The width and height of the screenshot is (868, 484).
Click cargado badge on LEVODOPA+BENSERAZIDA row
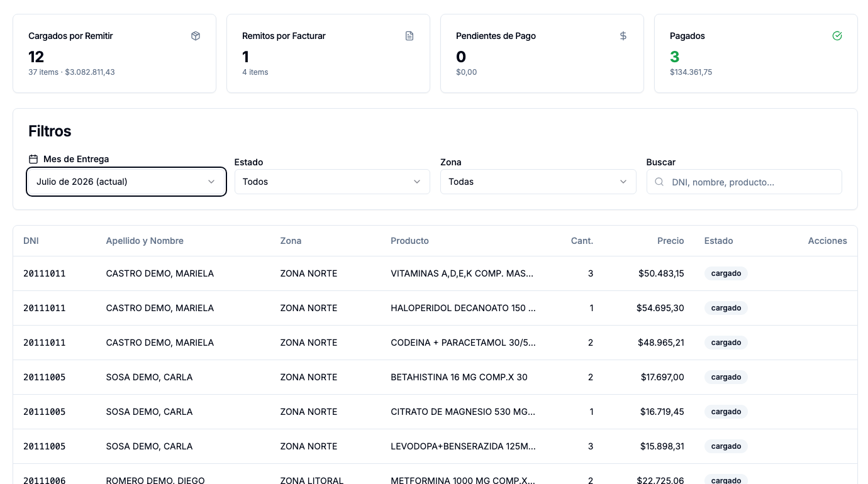(726, 446)
